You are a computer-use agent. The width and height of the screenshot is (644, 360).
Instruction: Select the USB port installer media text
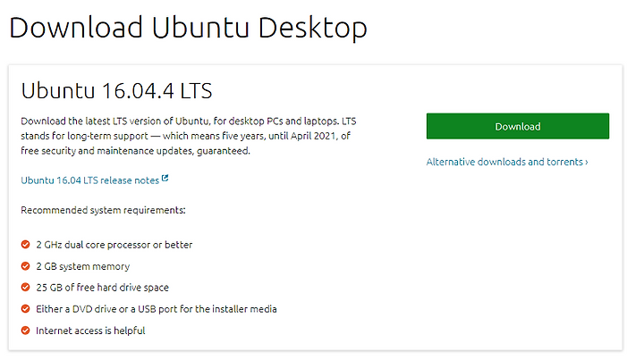[x=157, y=309]
